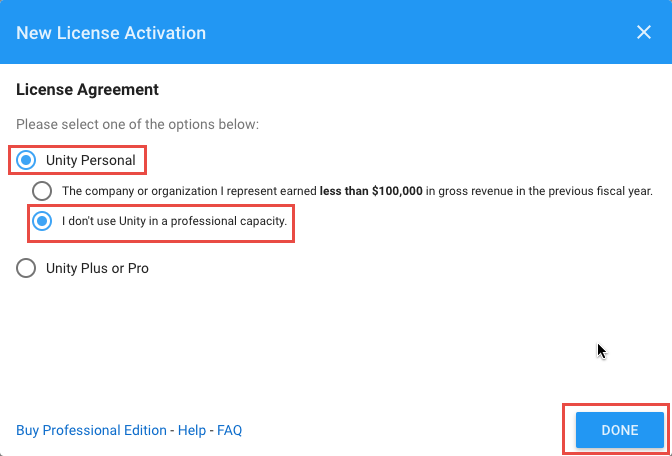Click the company gross revenue option text
This screenshot has width=672, height=456.
pos(357,191)
